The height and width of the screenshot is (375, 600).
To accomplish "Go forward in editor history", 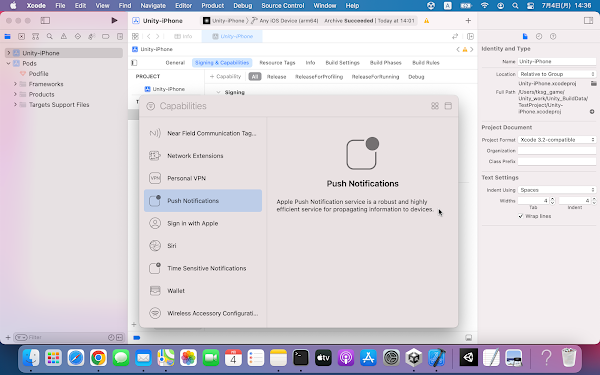I will (157, 36).
